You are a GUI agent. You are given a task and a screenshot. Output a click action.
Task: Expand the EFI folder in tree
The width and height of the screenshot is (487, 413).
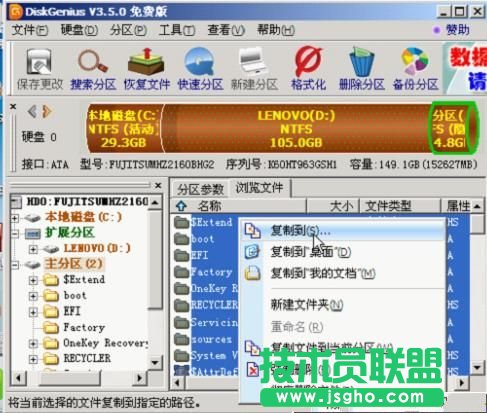pyautogui.click(x=33, y=312)
